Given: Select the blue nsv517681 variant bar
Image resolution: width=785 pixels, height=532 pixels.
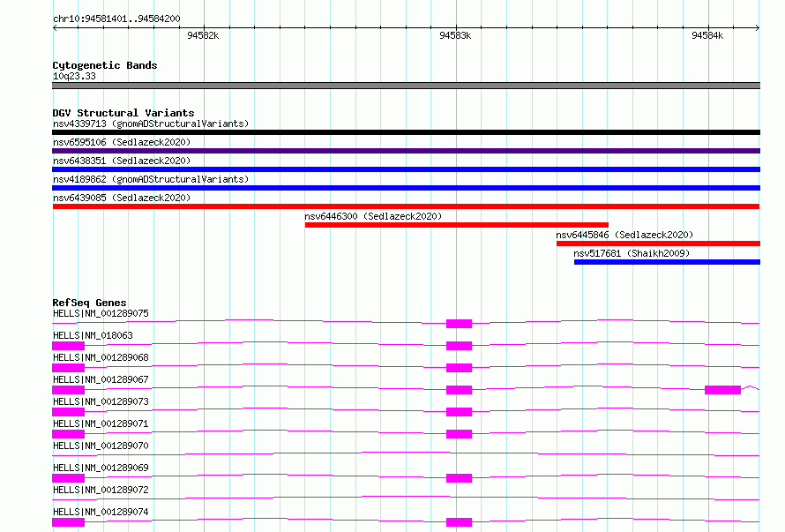Looking at the screenshot, I should [668, 262].
